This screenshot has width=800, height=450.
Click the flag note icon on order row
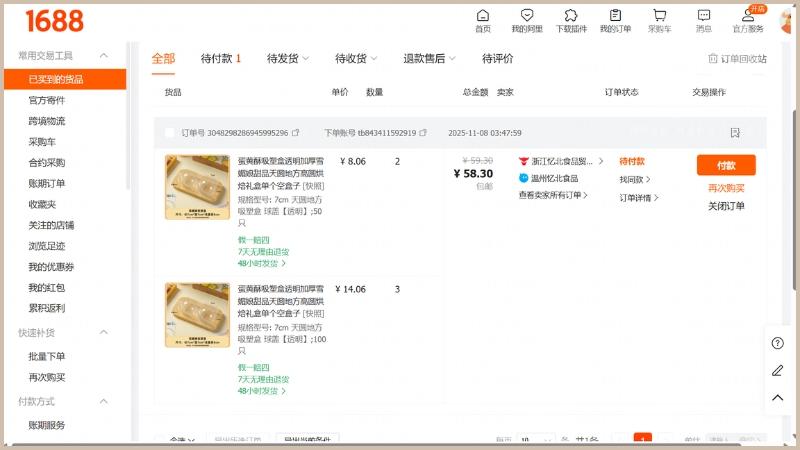point(735,133)
